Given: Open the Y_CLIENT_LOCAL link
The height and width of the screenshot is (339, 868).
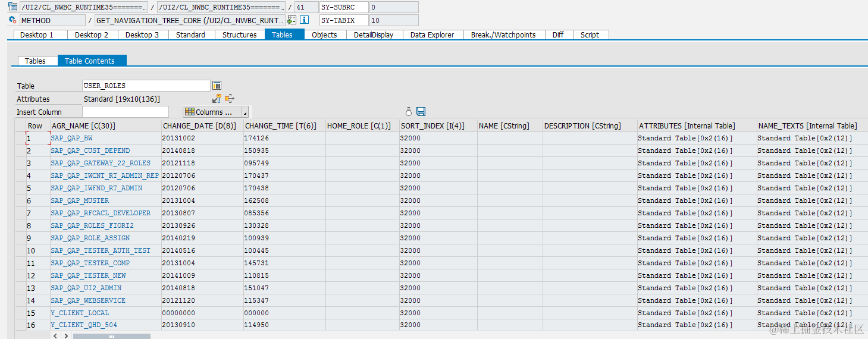Looking at the screenshot, I should (x=80, y=313).
